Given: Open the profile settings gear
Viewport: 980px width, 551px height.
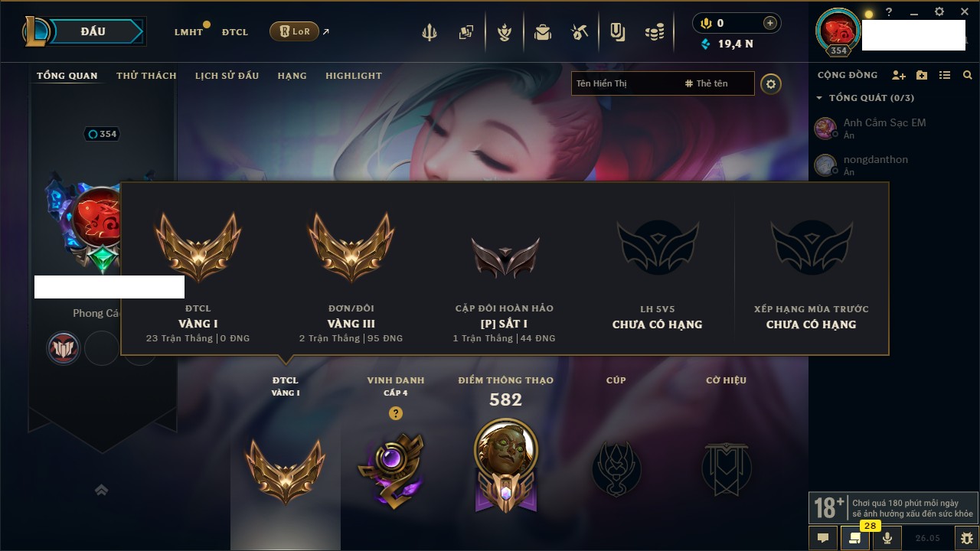Looking at the screenshot, I should 771,84.
